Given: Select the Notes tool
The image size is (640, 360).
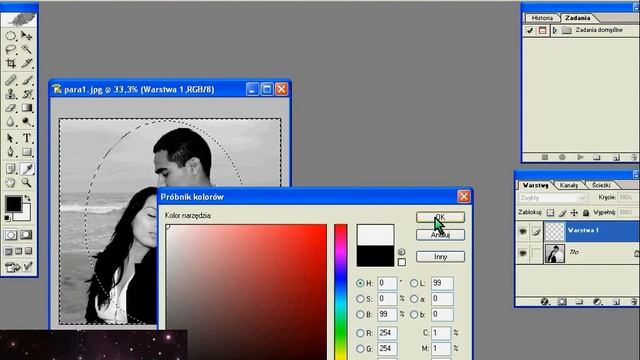Looking at the screenshot, I should coord(11,169).
